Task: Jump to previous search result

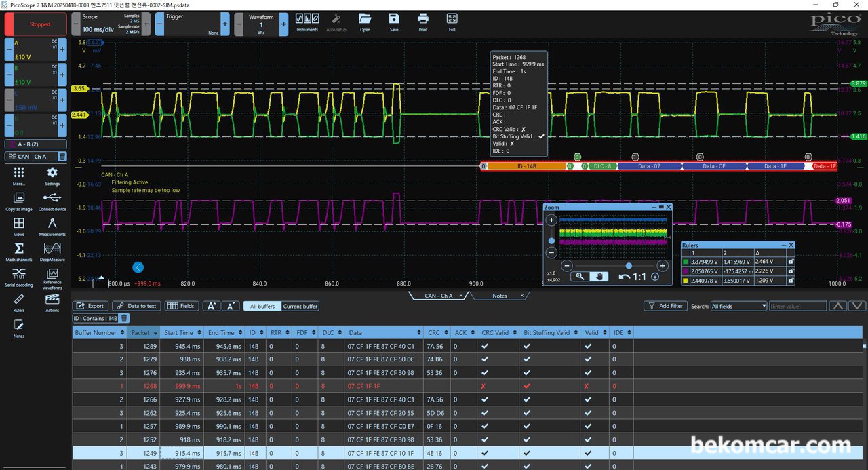Action: (838, 306)
